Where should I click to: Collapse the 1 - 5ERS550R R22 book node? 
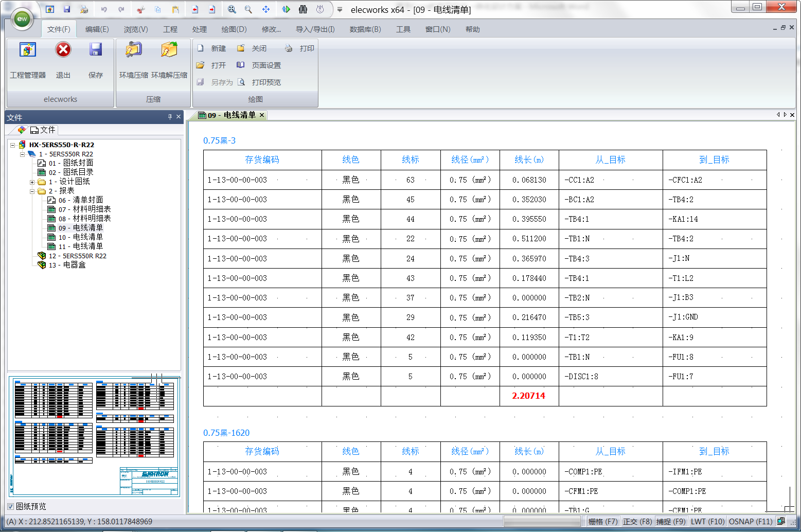22,154
